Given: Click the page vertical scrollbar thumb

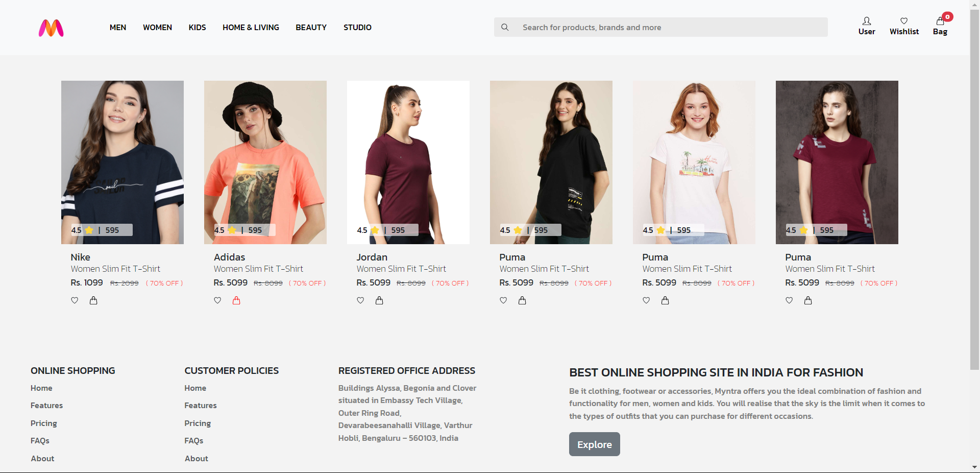Looking at the screenshot, I should click(974, 189).
